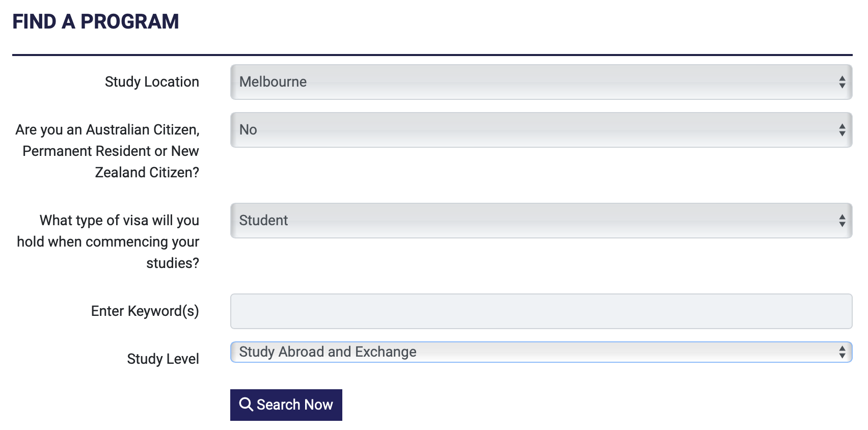Click the FIND A PROGRAM heading
The image size is (868, 430).
[96, 22]
